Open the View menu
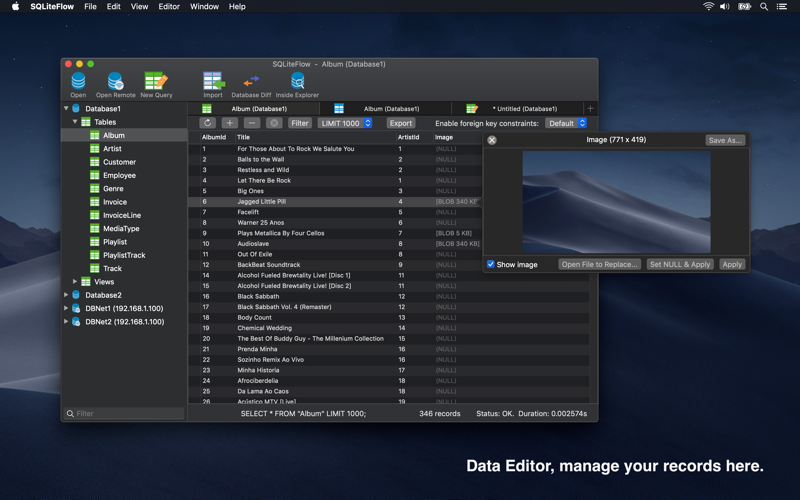 tap(139, 7)
